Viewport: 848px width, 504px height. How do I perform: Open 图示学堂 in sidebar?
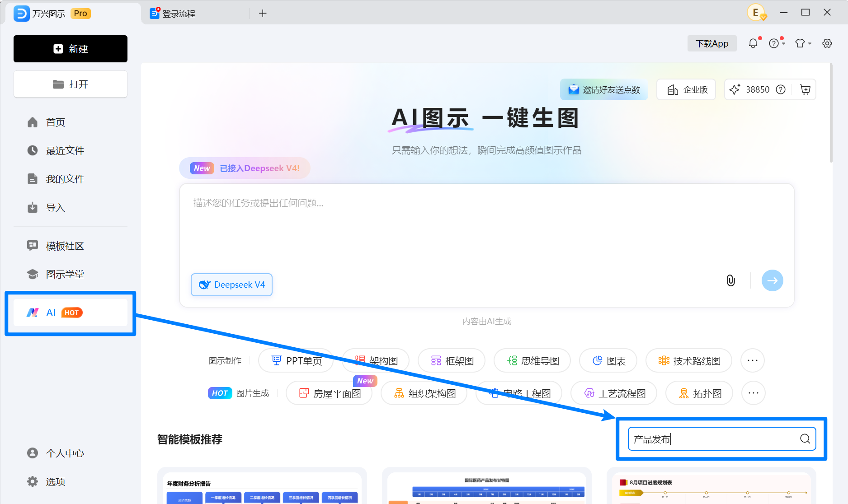(x=71, y=274)
